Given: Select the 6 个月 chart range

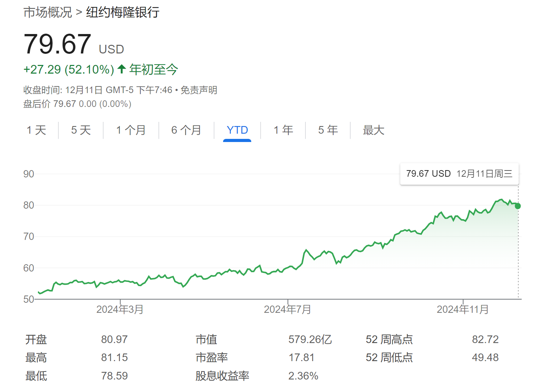Looking at the screenshot, I should click(x=186, y=130).
